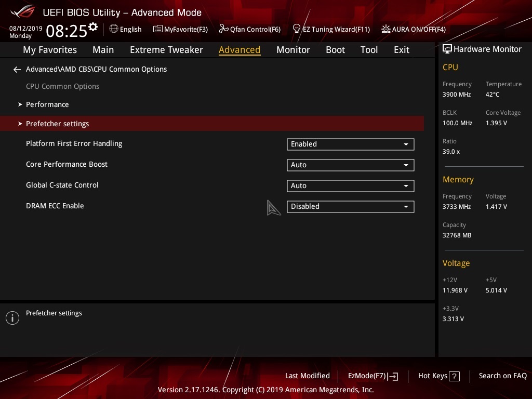532x399 pixels.
Task: Click the breadcrumb path Advanced\AMD CBS\CPU Common Options
Action: [x=96, y=69]
